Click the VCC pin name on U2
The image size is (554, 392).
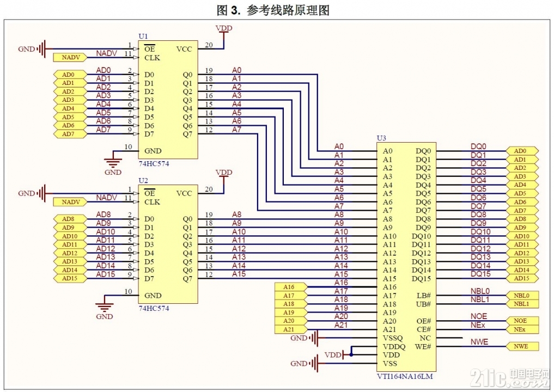point(184,193)
